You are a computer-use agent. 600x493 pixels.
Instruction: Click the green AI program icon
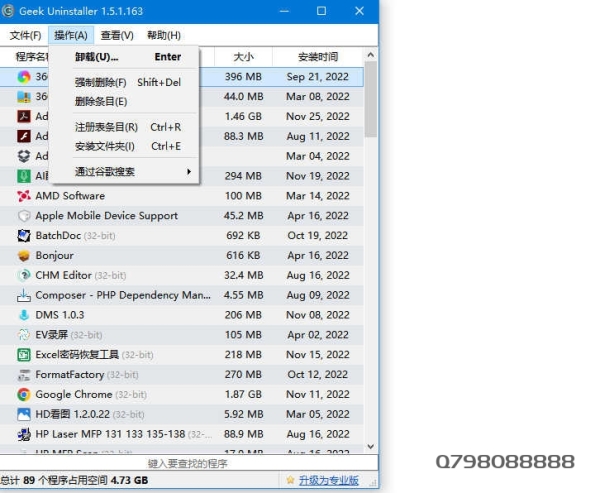(x=24, y=176)
